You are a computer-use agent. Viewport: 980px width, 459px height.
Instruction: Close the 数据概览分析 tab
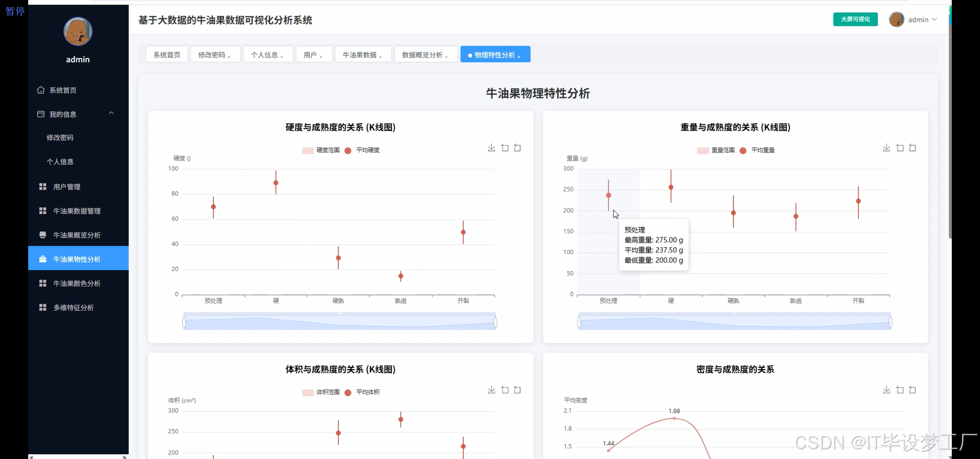(x=447, y=56)
